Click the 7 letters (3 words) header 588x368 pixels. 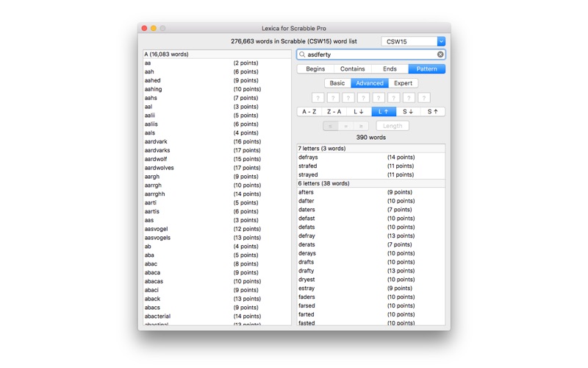371,149
